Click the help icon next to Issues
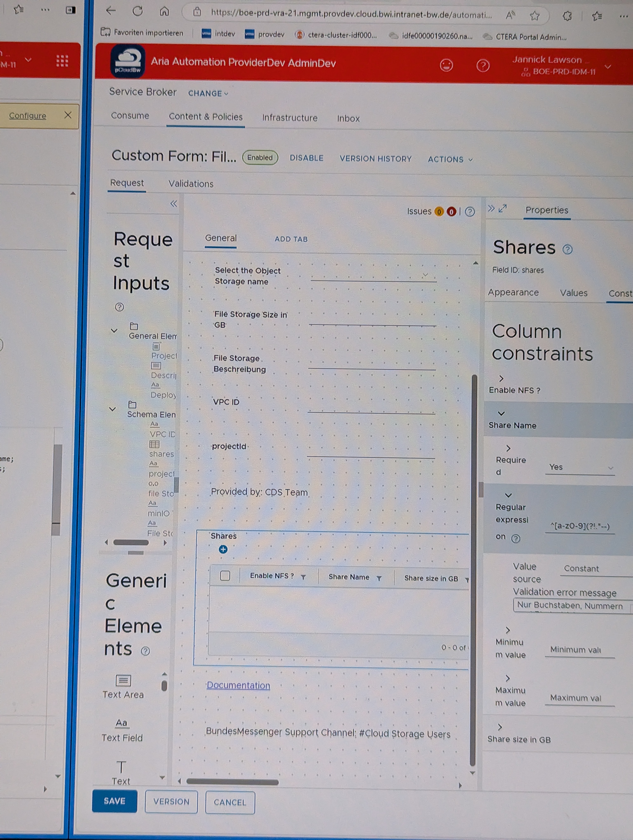633x840 pixels. tap(470, 211)
